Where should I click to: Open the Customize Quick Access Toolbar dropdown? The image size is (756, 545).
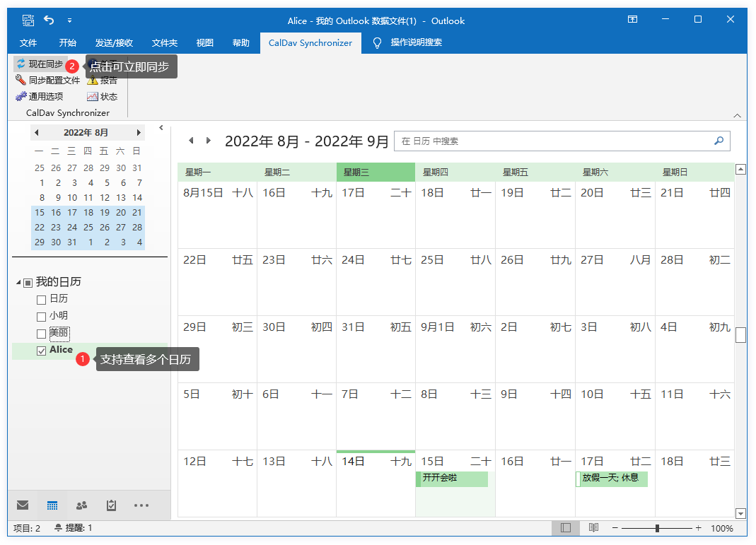coord(69,20)
